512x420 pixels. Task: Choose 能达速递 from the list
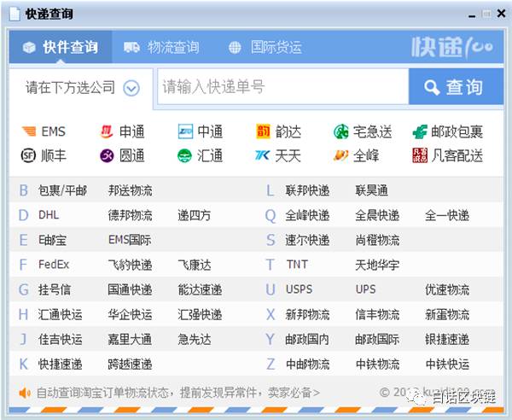tap(200, 289)
